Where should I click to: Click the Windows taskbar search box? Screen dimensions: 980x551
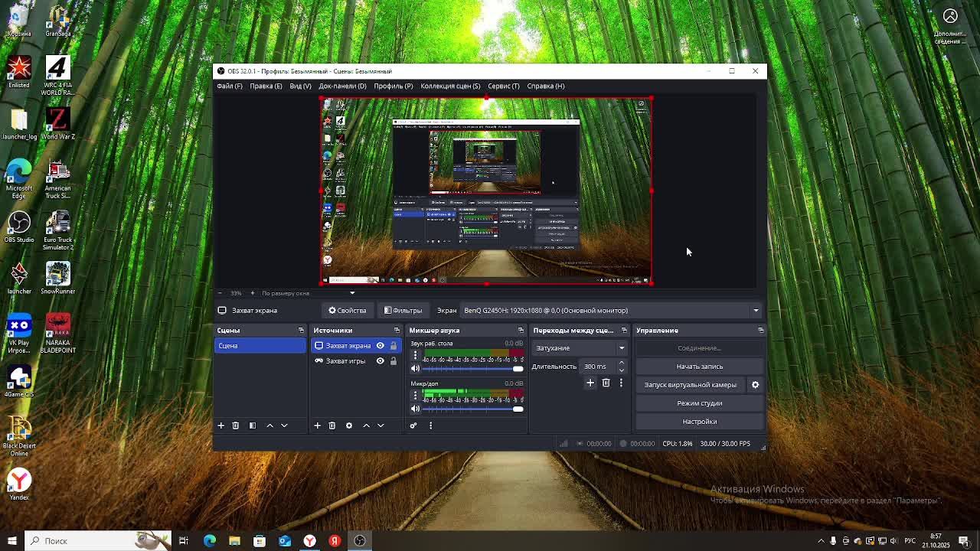[97, 541]
